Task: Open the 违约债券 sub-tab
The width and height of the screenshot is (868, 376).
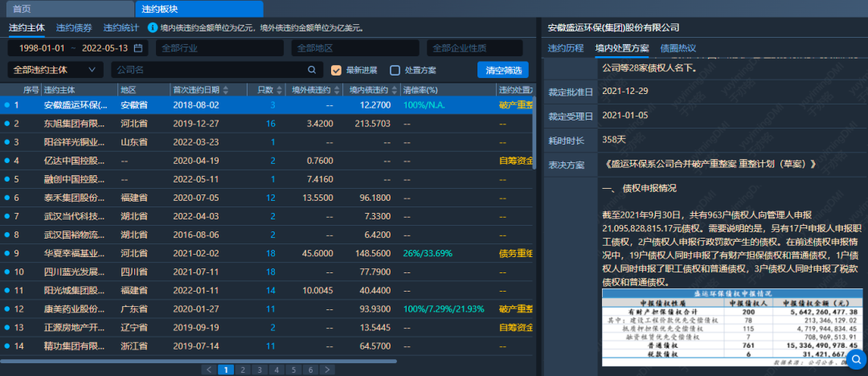Action: point(74,27)
